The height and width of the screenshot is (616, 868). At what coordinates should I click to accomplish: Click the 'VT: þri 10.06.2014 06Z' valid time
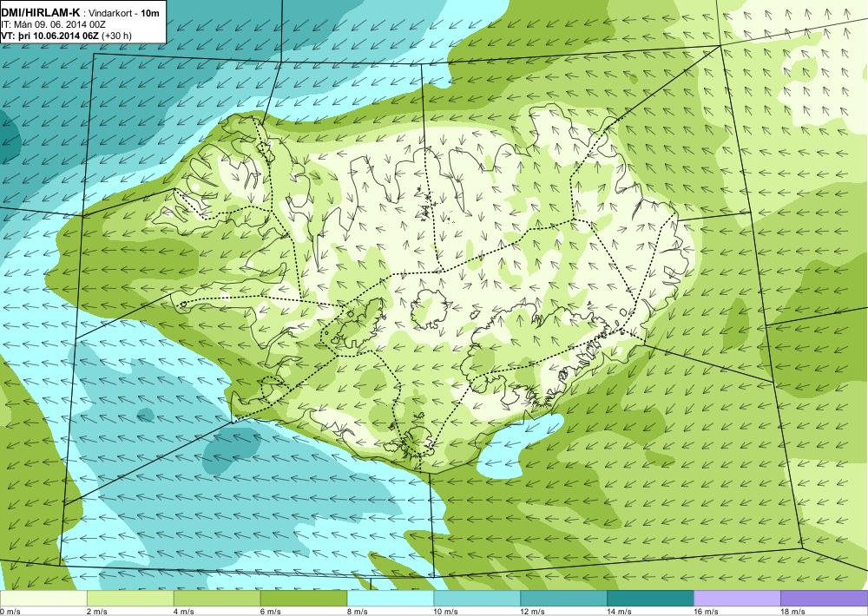(51, 36)
